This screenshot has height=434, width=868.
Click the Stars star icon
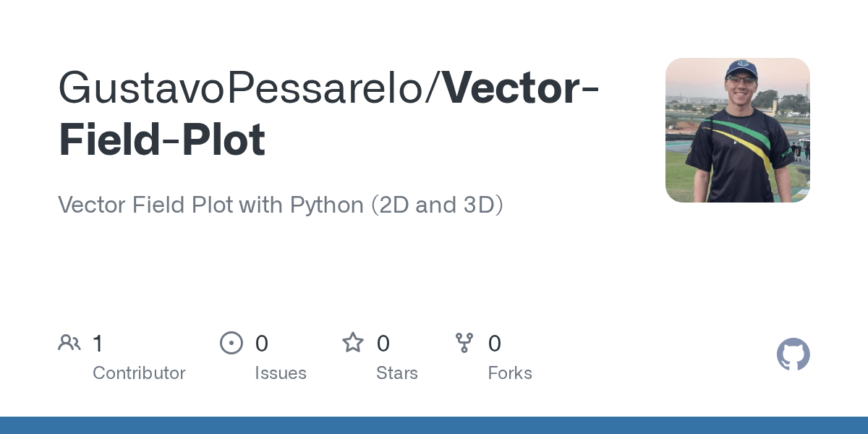pyautogui.click(x=353, y=343)
